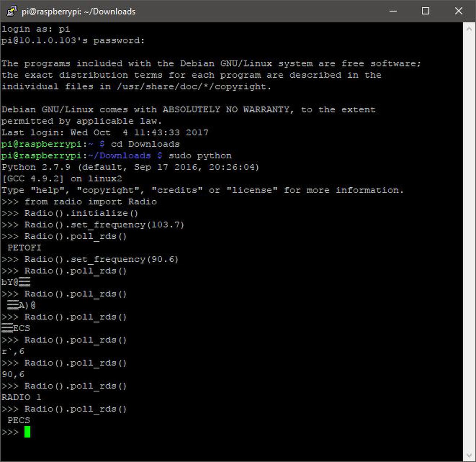Click the garbled 'A)@' output

pyautogui.click(x=22, y=306)
